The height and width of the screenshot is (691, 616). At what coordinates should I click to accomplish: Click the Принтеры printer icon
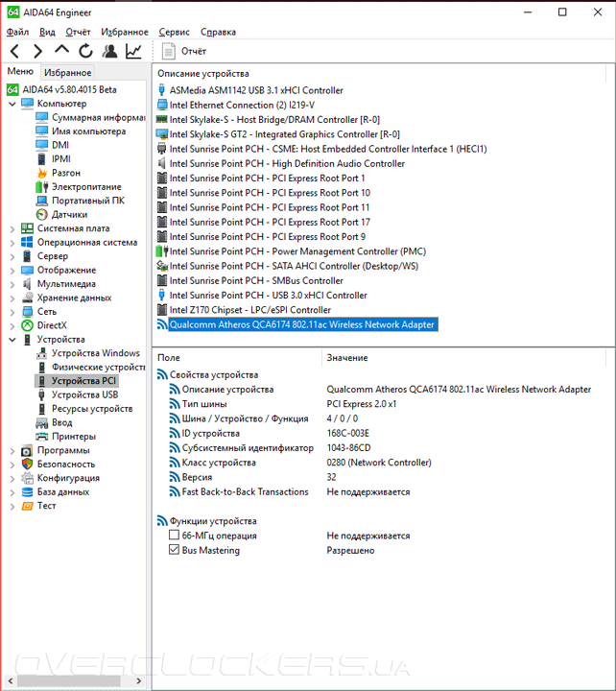[42, 437]
